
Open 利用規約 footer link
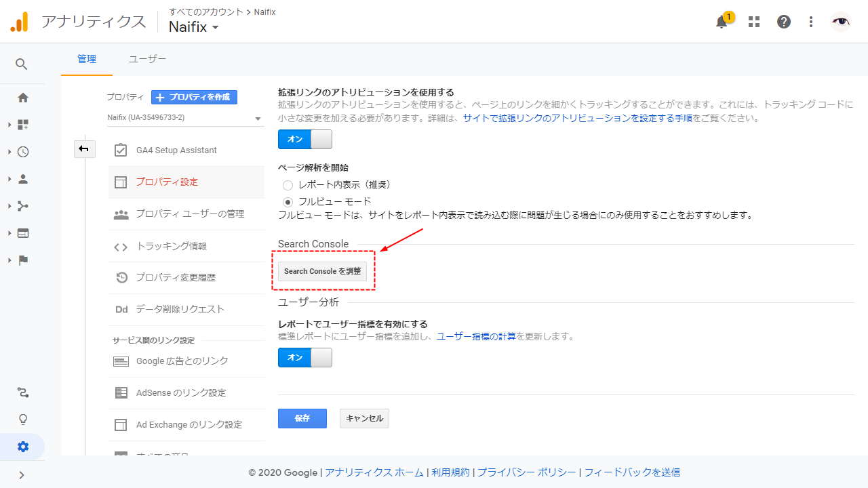(450, 472)
